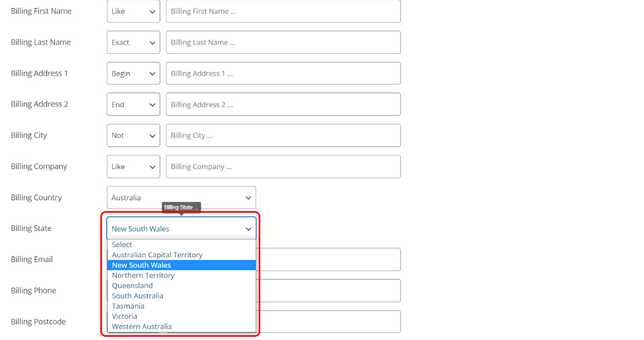This screenshot has width=644, height=340.
Task: Choose the Select option in state list
Action: (122, 245)
